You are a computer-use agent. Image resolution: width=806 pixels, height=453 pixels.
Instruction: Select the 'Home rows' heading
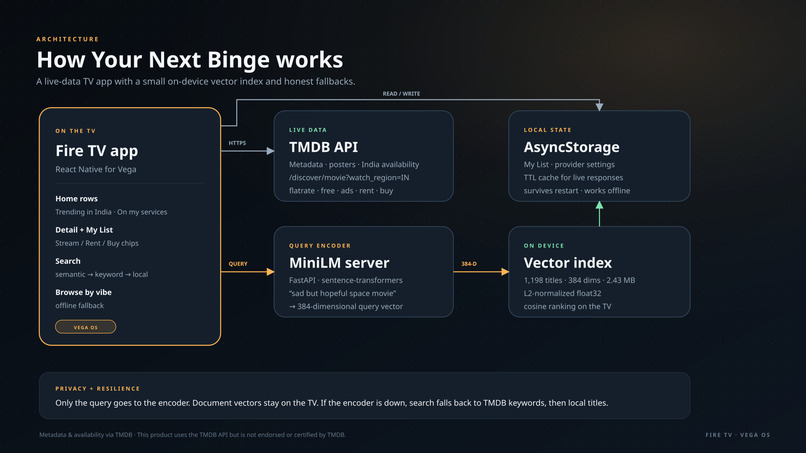pyautogui.click(x=77, y=198)
